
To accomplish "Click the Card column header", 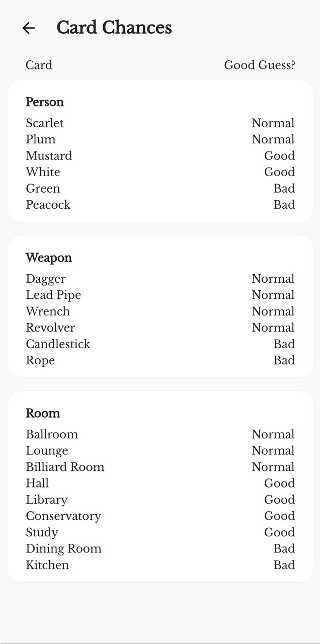I will (38, 65).
